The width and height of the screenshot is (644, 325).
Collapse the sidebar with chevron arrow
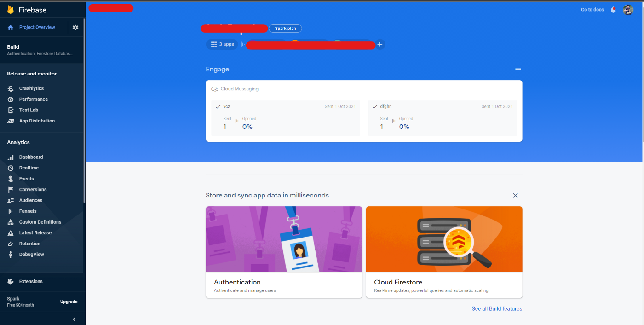(x=74, y=319)
